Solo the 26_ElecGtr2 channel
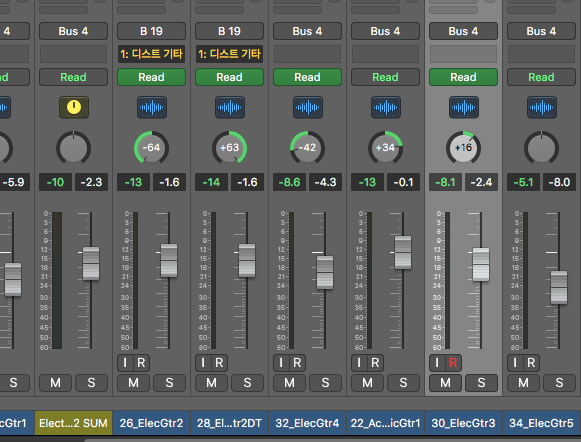 [x=169, y=383]
